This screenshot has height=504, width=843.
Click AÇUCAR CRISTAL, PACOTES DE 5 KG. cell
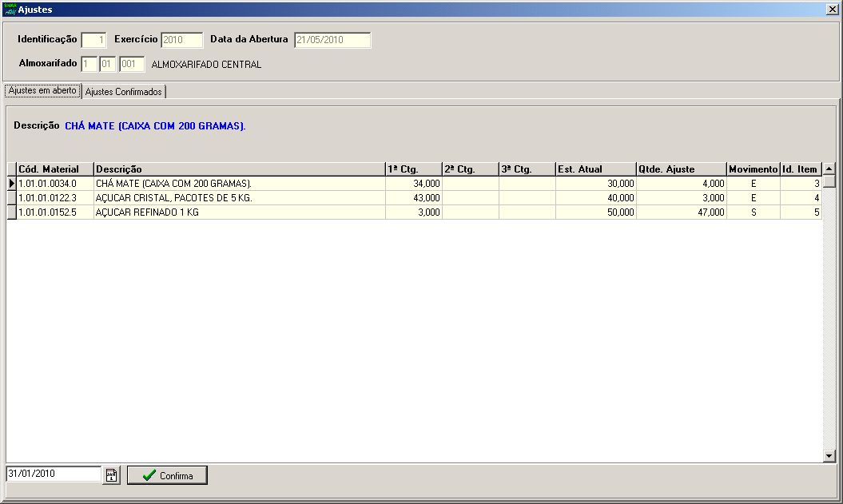coord(239,198)
